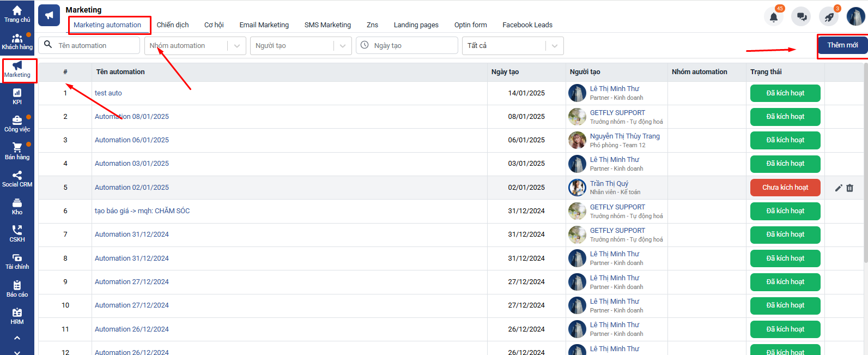Click the rocket icon in header
The width and height of the screenshot is (868, 355).
829,17
